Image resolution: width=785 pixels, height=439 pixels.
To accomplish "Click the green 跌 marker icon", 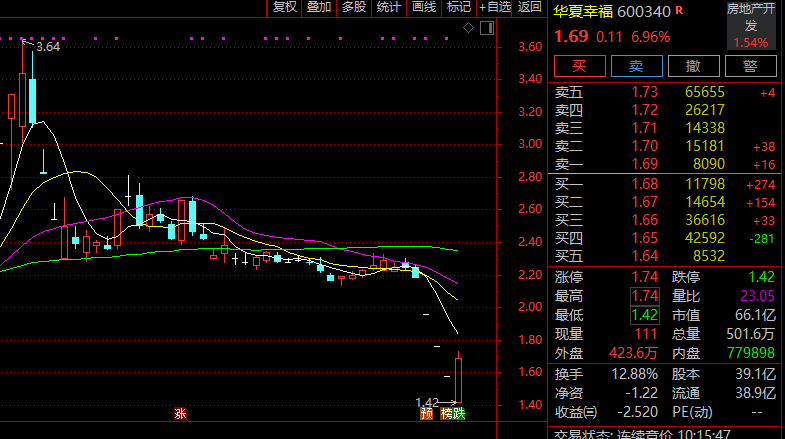I will [460, 413].
